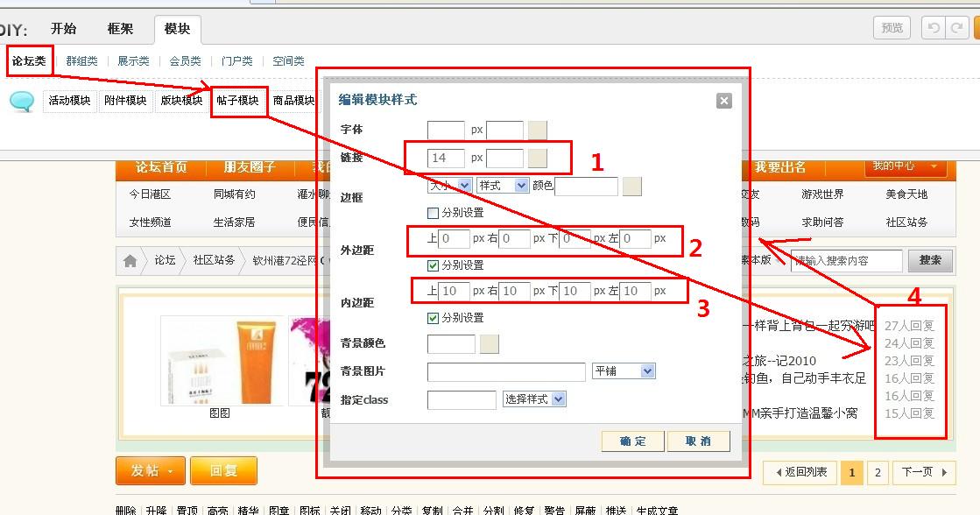Open the 我的中心 dropdown menu
Viewport: 980px width, 515px height.
(x=905, y=166)
